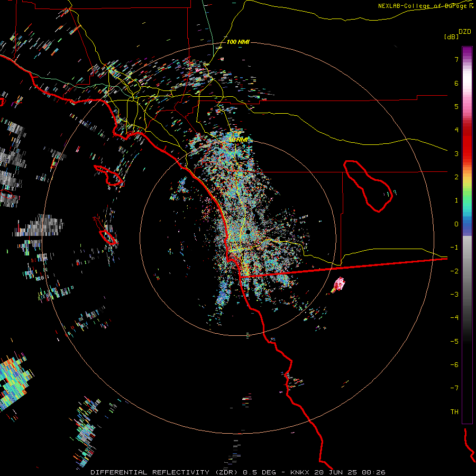This screenshot has height=476, width=476.
Task: Click the 7 tick on color scale
Action: point(456,59)
